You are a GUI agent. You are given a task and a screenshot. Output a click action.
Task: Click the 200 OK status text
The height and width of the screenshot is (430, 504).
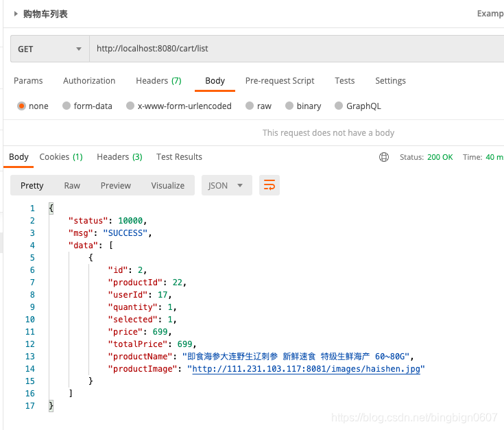tap(440, 157)
